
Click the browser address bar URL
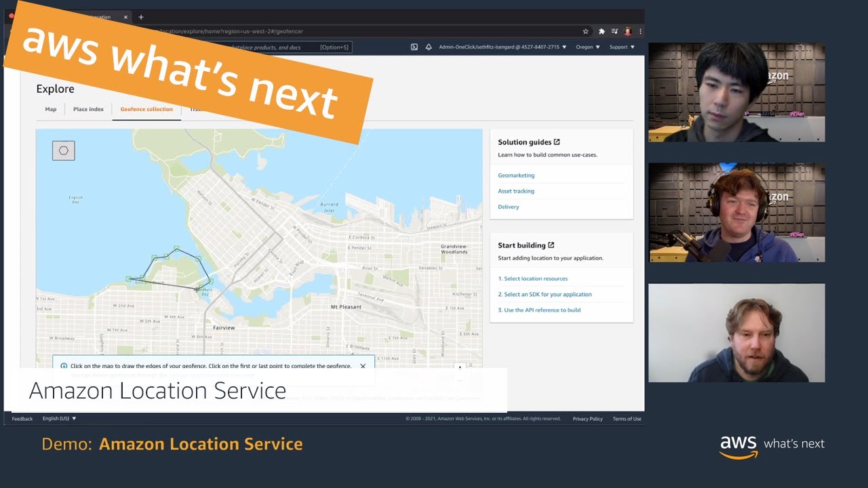[231, 31]
